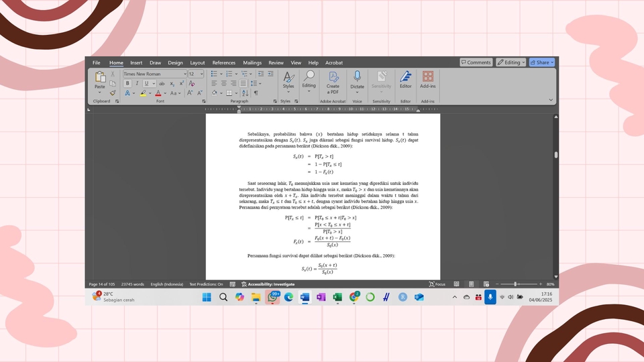Open the File menu
Image resolution: width=644 pixels, height=362 pixels.
pos(96,63)
